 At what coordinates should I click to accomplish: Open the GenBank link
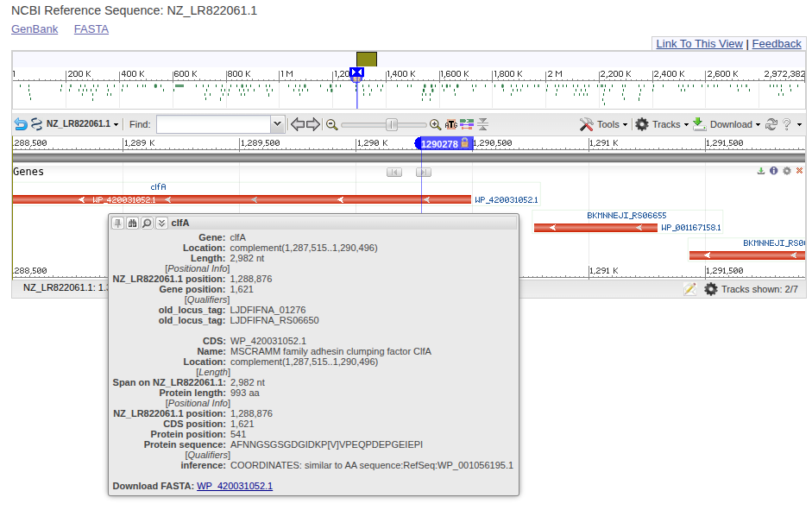point(35,29)
